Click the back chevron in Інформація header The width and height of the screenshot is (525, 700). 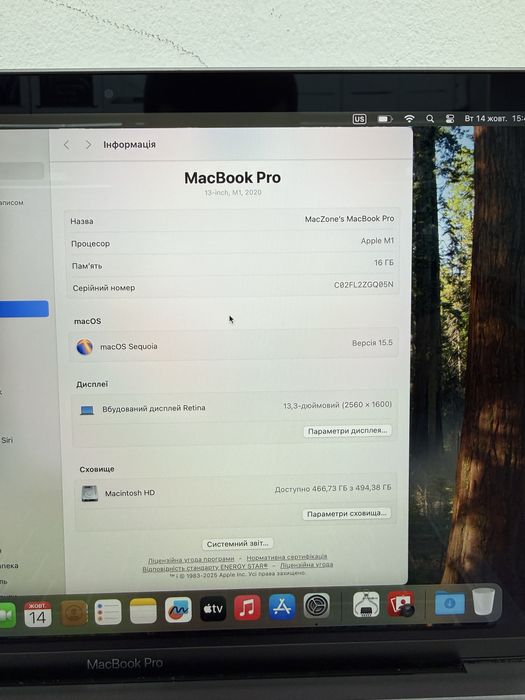click(x=67, y=145)
